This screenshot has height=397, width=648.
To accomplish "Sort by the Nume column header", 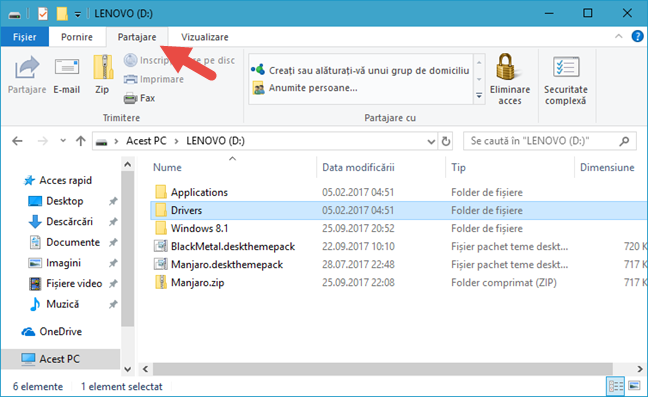I will (x=167, y=167).
